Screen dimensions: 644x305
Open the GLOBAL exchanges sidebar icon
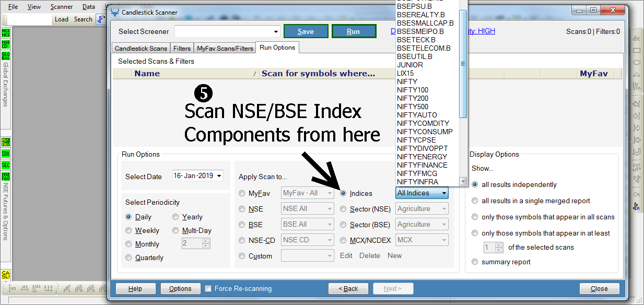coord(6,56)
